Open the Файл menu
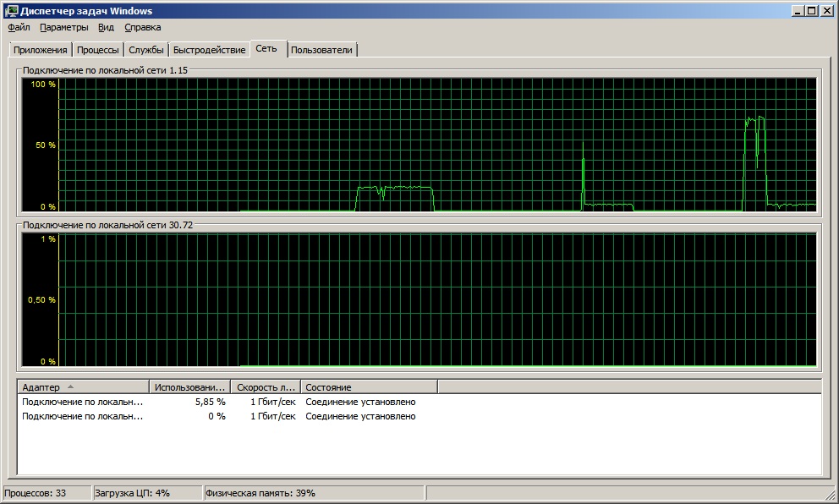Image resolution: width=839 pixels, height=504 pixels. (19, 27)
